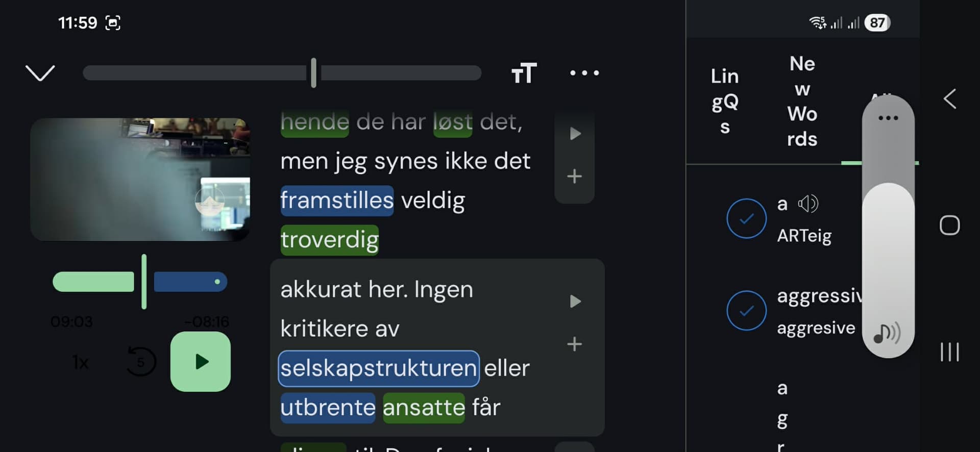Switch to the New Words tab

[802, 101]
